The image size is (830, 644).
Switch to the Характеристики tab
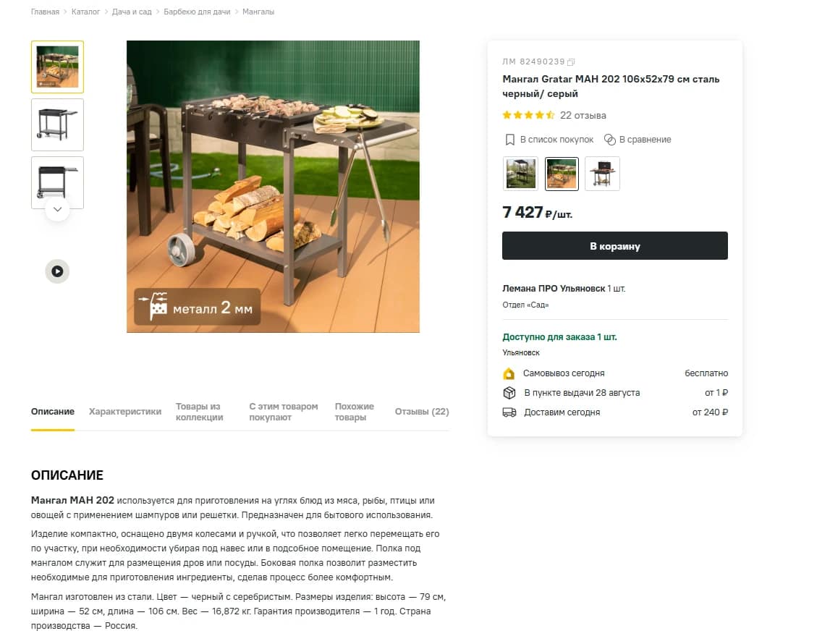(125, 412)
